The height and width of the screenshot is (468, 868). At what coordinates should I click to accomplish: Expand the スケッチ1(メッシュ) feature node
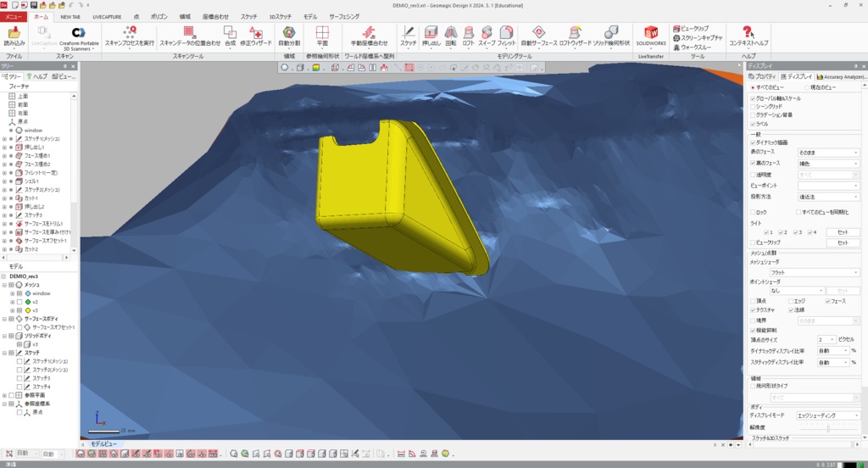tap(4, 139)
